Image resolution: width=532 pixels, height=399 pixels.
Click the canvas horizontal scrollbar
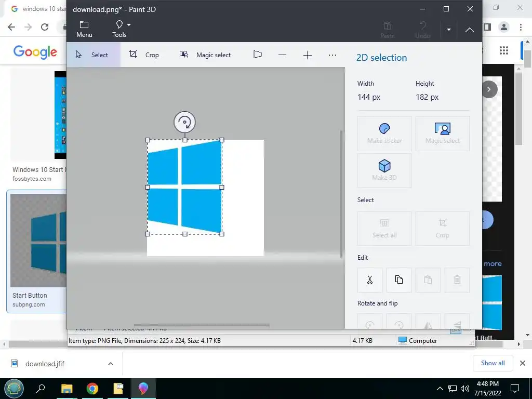202,325
